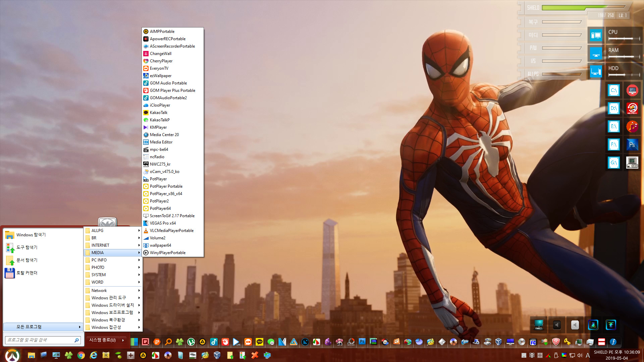Open the purple bird icon in the dock

[328, 342]
